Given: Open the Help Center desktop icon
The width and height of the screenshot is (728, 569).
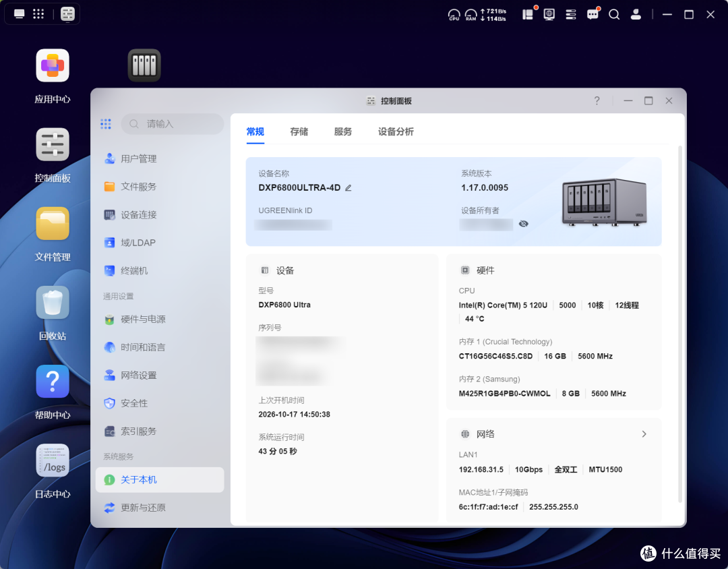Looking at the screenshot, I should coord(53,382).
